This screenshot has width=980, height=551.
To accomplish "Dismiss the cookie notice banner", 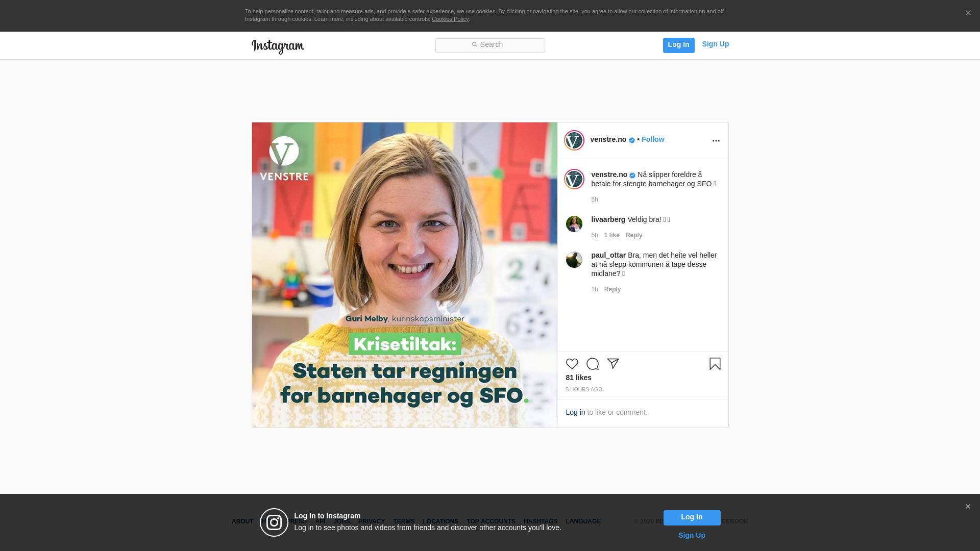I will coord(968,13).
